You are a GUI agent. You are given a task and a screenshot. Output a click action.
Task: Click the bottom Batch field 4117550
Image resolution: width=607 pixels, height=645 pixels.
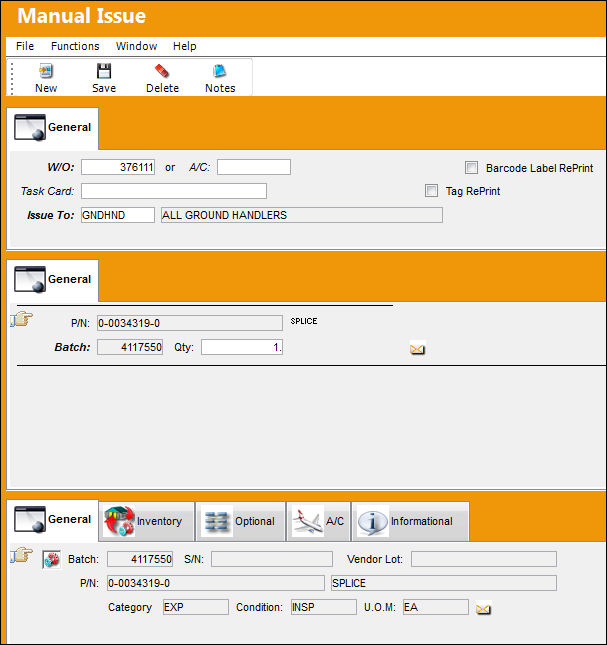(x=140, y=559)
